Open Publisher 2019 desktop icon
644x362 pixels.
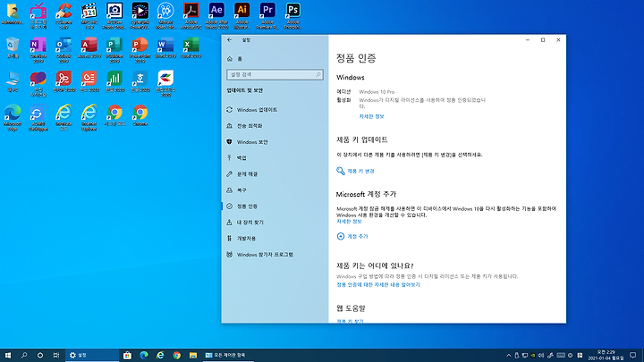[114, 50]
